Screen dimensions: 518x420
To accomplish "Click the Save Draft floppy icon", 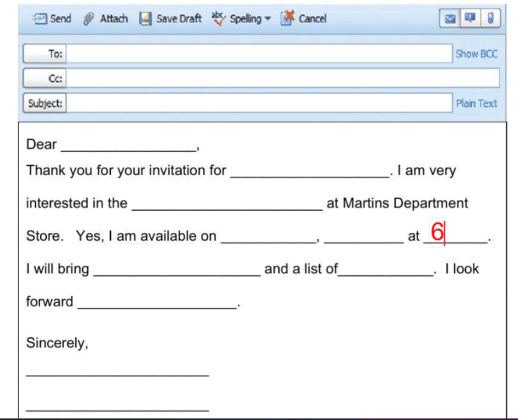I will point(145,19).
